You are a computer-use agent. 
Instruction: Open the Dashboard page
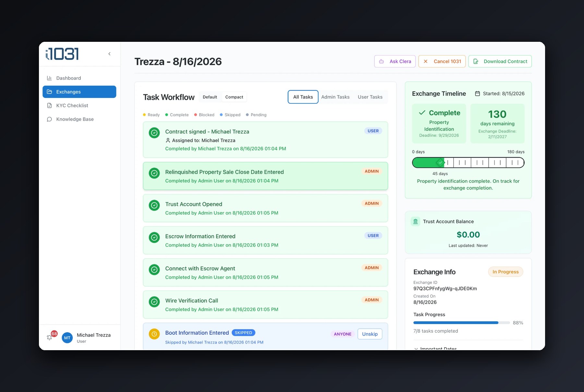point(79,78)
